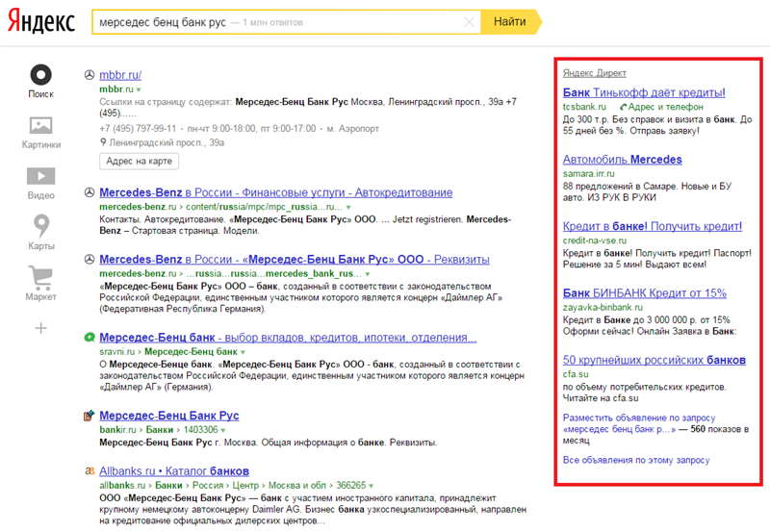The height and width of the screenshot is (532, 770).
Task: Expand the arrow after sravni.ru Мерседес-Бенц банк path
Action: click(244, 353)
